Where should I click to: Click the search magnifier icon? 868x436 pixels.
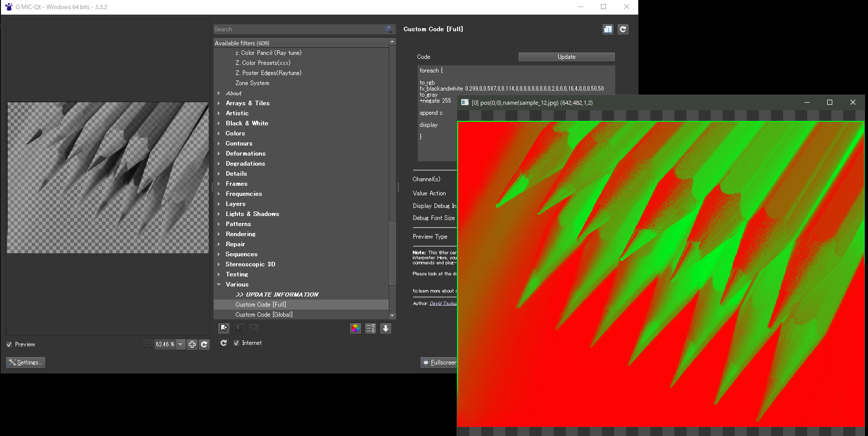point(389,29)
